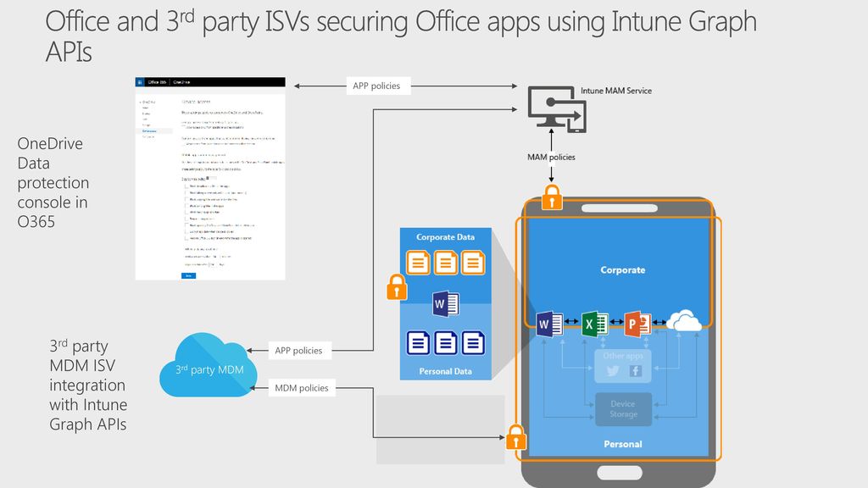868x488 pixels.
Task: Click OneDrive in the console header
Action: (x=181, y=82)
